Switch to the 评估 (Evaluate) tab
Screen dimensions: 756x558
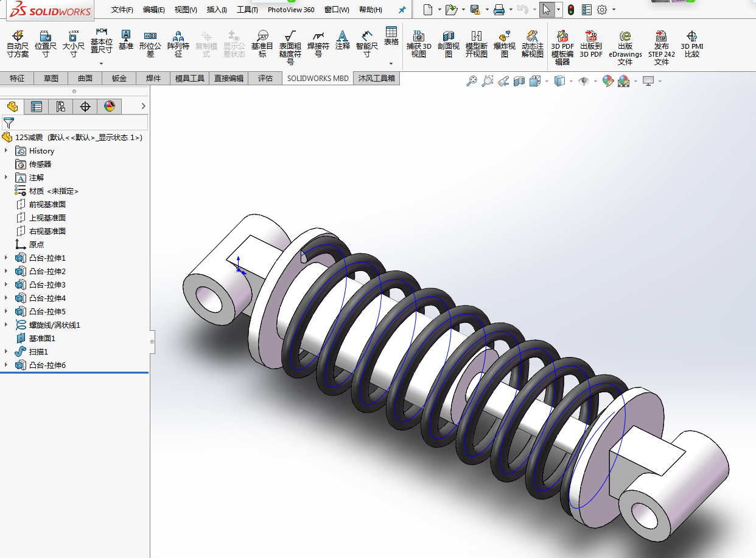coord(265,78)
